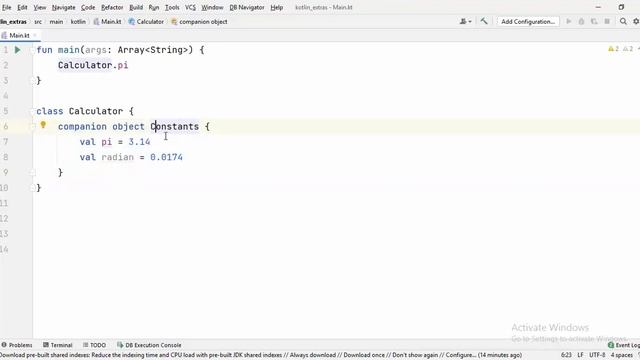Restore the IDE window size
Screen dimensions: 640x360
621,7
